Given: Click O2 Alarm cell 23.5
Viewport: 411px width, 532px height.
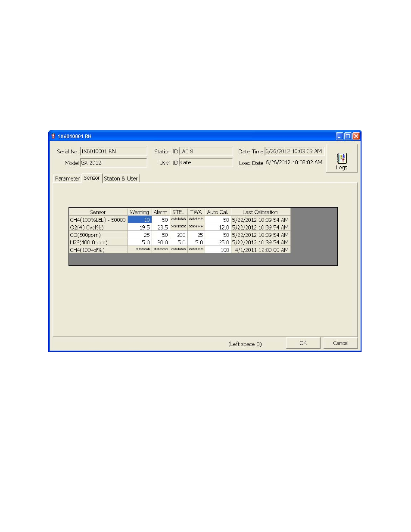Looking at the screenshot, I should point(161,227).
